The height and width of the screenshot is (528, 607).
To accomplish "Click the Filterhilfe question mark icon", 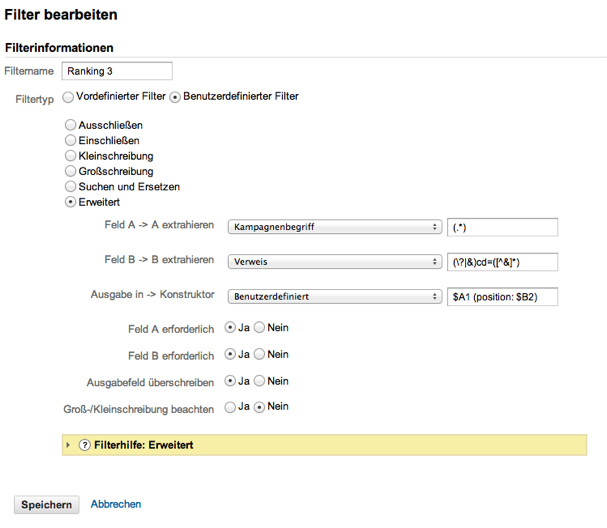I will (84, 445).
